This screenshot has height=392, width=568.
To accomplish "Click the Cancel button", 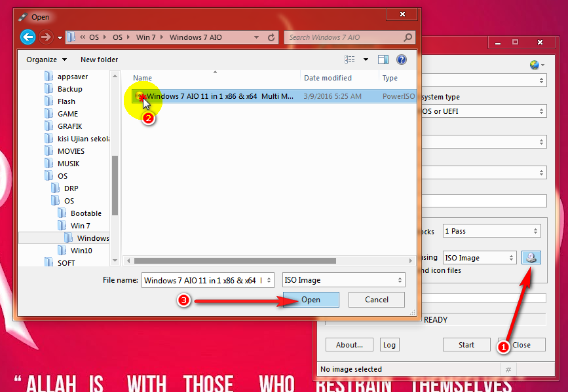I will pyautogui.click(x=376, y=300).
